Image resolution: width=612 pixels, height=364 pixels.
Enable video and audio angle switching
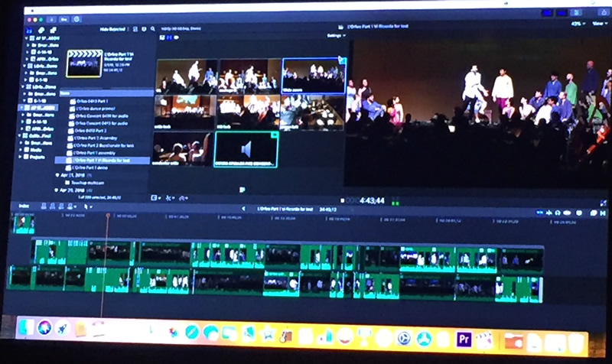[162, 37]
